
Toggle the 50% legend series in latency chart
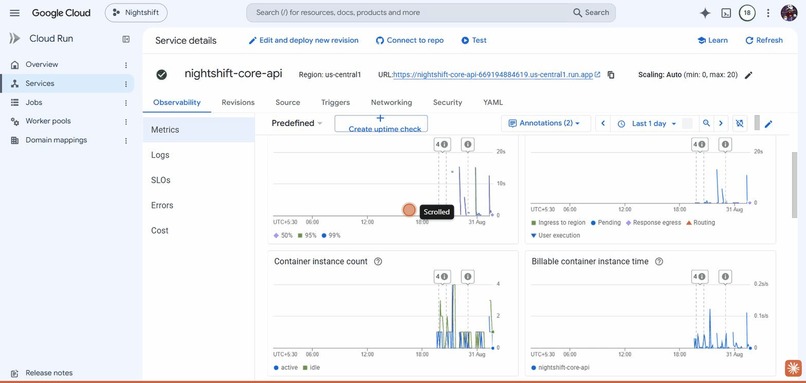click(283, 235)
